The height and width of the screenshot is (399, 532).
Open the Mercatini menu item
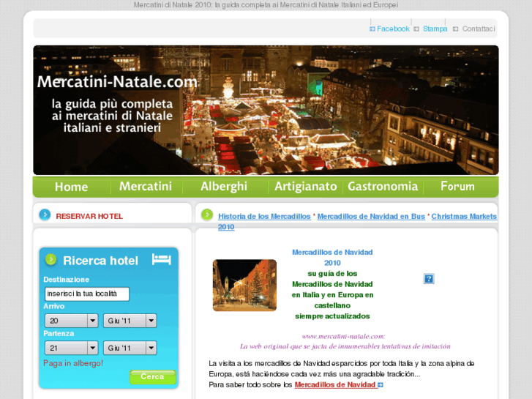(x=146, y=187)
